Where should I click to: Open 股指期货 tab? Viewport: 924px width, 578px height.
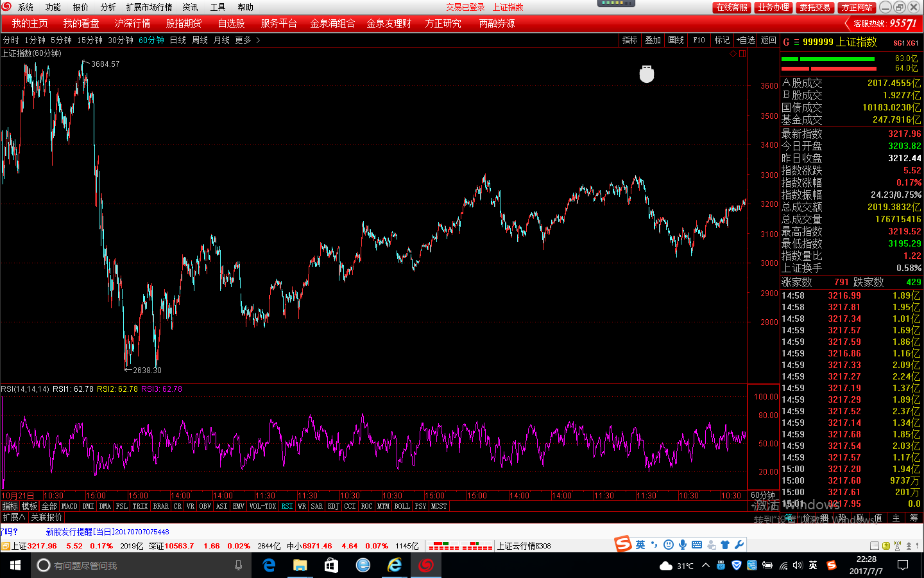coord(184,23)
